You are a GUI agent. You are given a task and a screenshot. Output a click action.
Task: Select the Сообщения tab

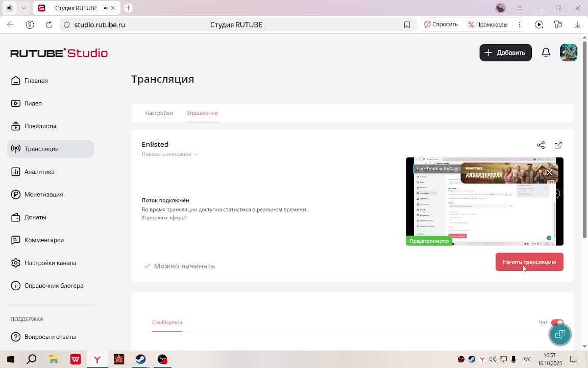pos(167,322)
